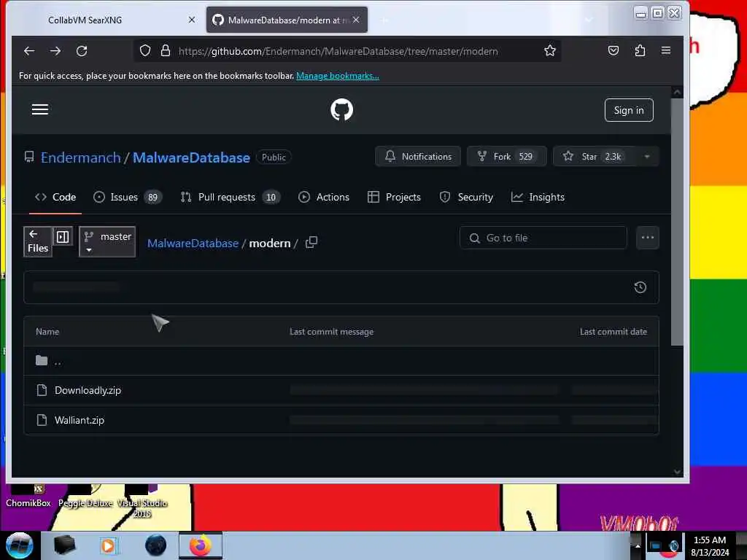
Task: Copy the modern folder path
Action: 311,243
